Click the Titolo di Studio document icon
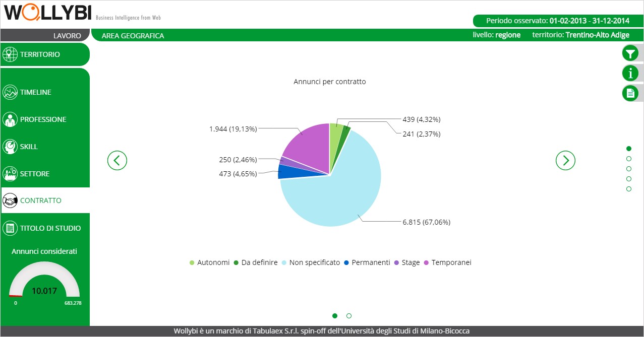The height and width of the screenshot is (337, 644). point(10,228)
